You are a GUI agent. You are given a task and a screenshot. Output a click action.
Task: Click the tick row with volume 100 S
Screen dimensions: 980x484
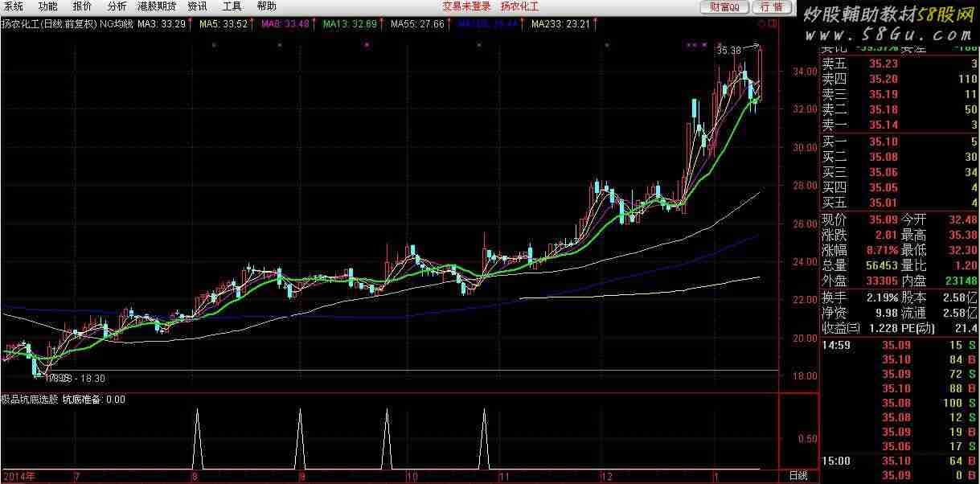click(900, 404)
